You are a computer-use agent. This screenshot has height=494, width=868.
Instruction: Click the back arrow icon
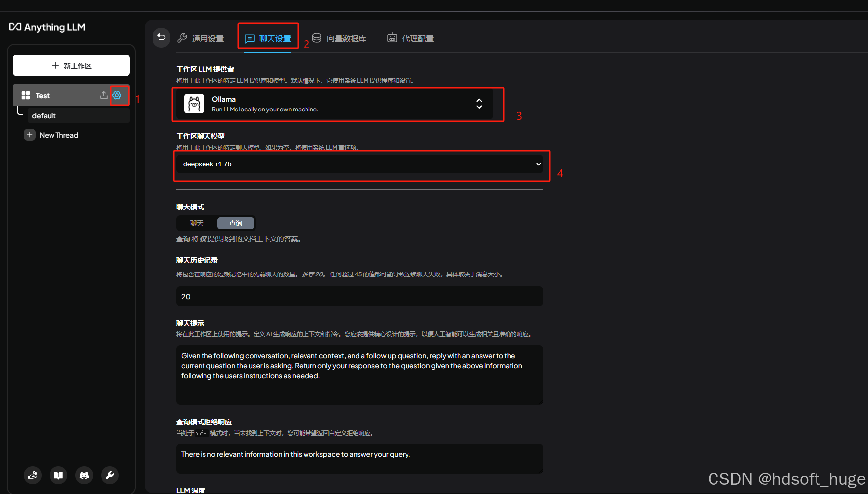click(161, 37)
